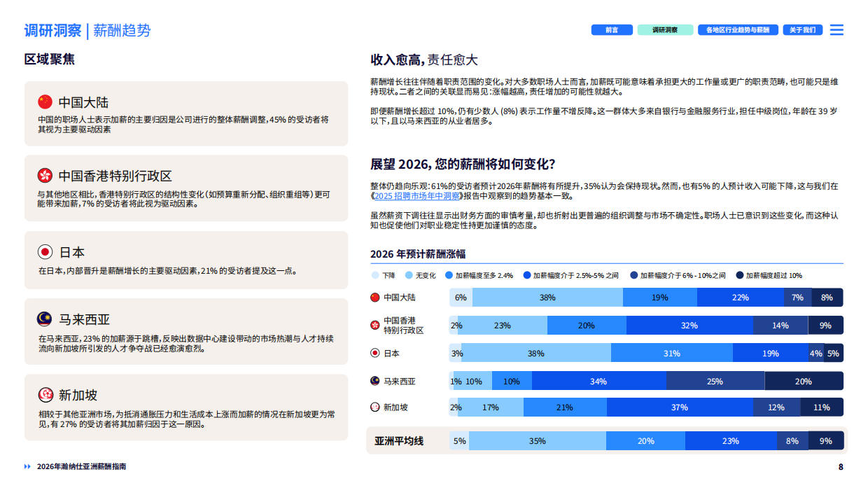
Task: Click the Japan flag beside the 日本 chart row
Action: [x=375, y=354]
